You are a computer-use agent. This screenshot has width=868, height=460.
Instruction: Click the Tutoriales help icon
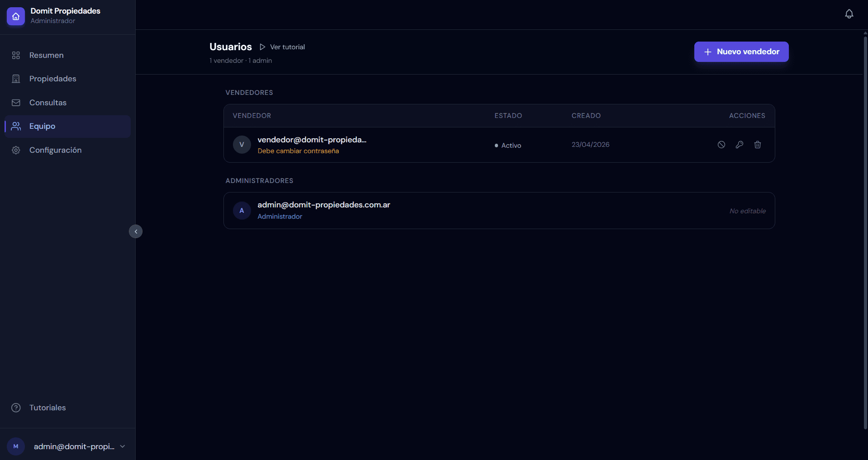click(x=16, y=408)
